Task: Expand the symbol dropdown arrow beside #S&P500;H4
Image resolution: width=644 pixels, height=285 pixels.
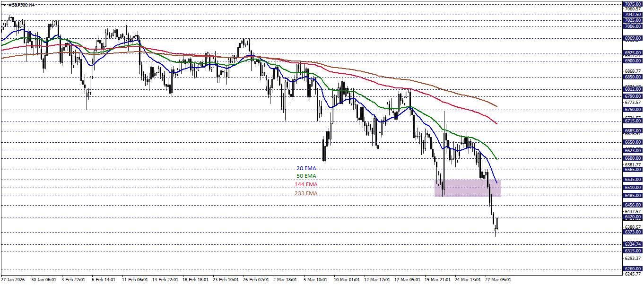Action: [x=4, y=5]
